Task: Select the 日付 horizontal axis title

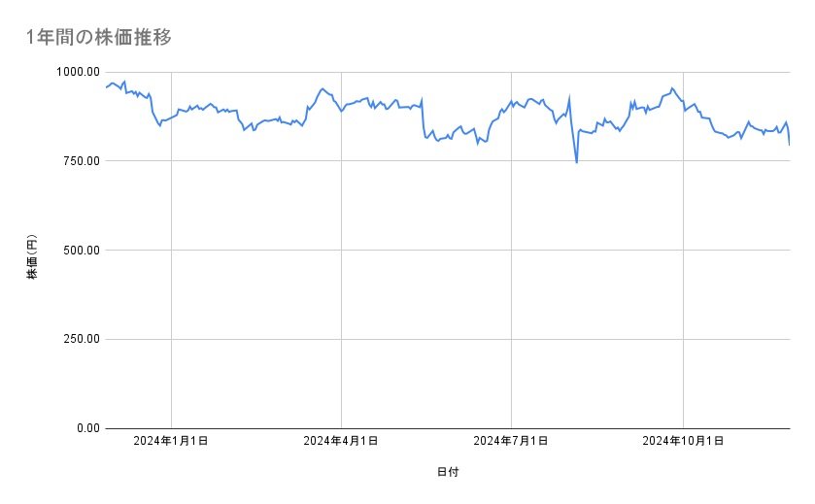Action: 448,472
